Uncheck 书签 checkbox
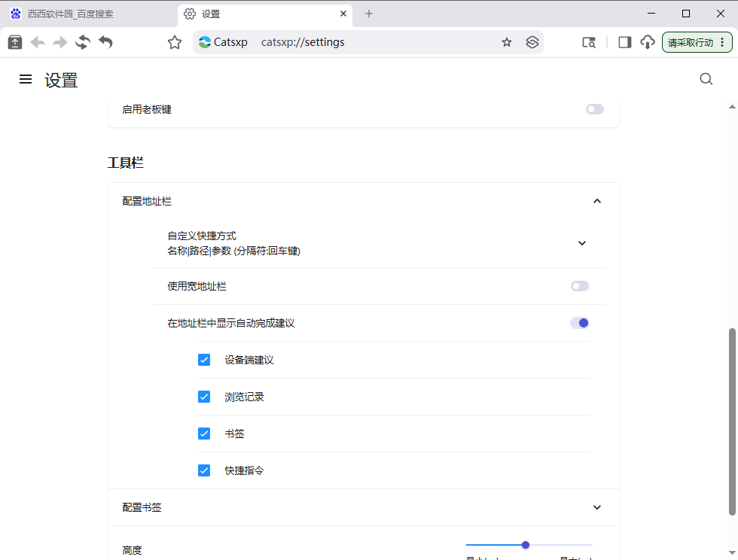The height and width of the screenshot is (560, 738). (x=204, y=434)
